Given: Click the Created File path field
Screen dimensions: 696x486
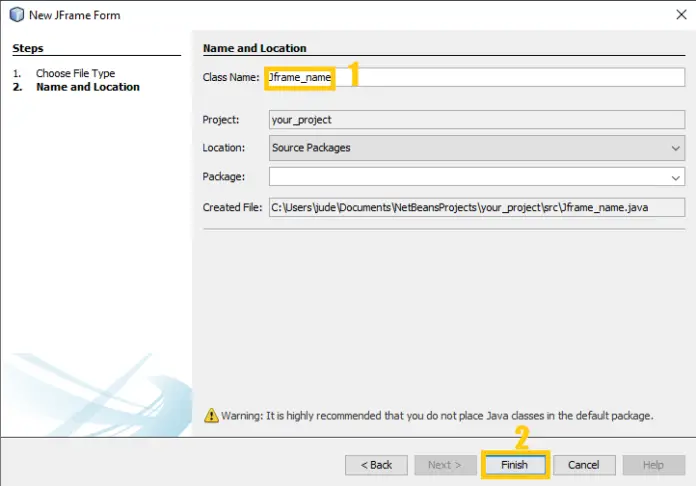Looking at the screenshot, I should tap(476, 207).
